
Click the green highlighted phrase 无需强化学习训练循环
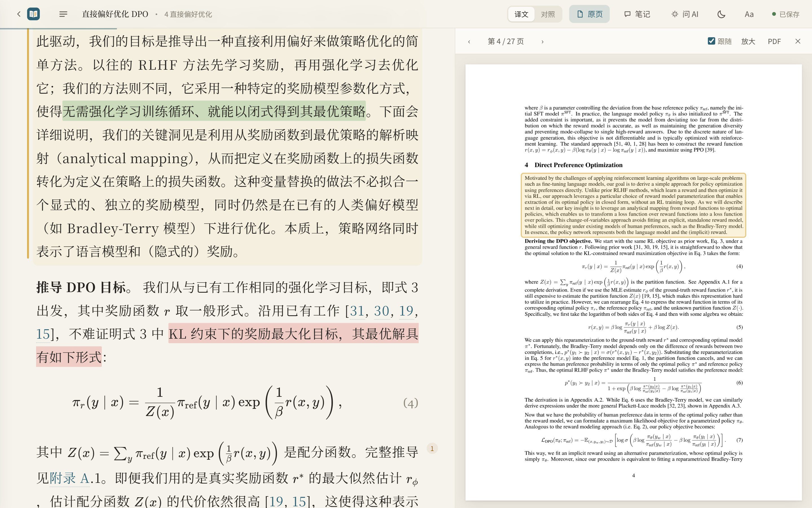click(x=214, y=111)
